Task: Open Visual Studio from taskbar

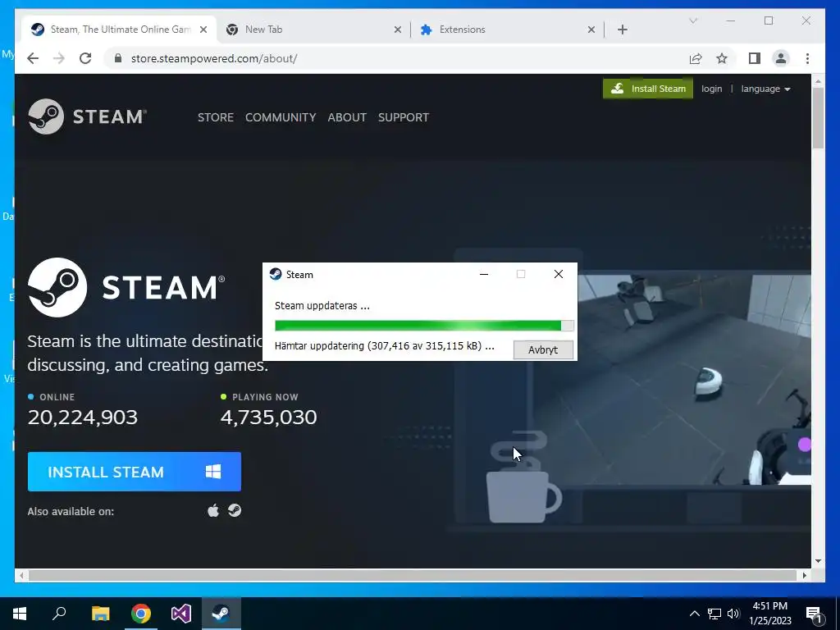Action: [x=181, y=614]
